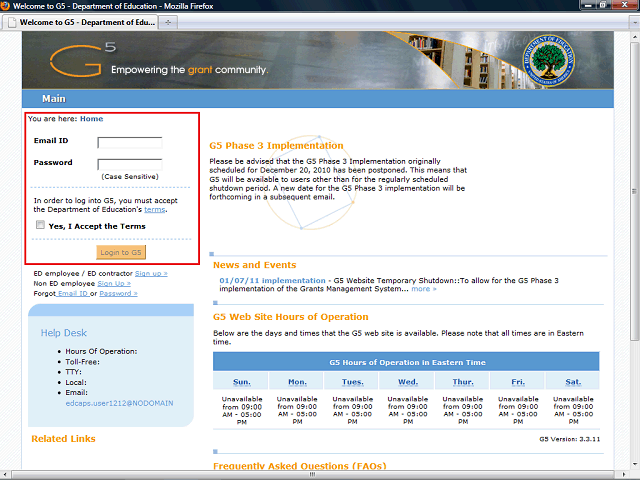Click the Email ID input field

click(129, 142)
